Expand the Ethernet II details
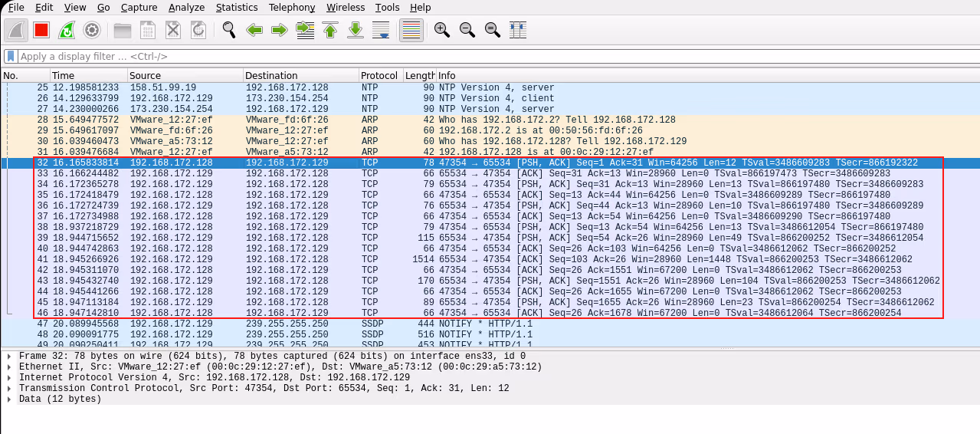The height and width of the screenshot is (434, 980). [x=9, y=367]
